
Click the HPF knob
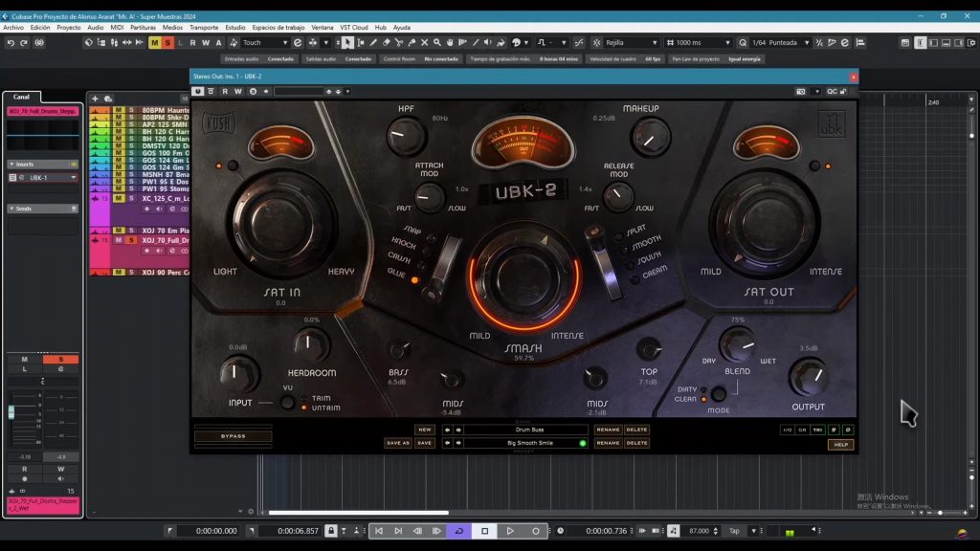click(x=406, y=136)
